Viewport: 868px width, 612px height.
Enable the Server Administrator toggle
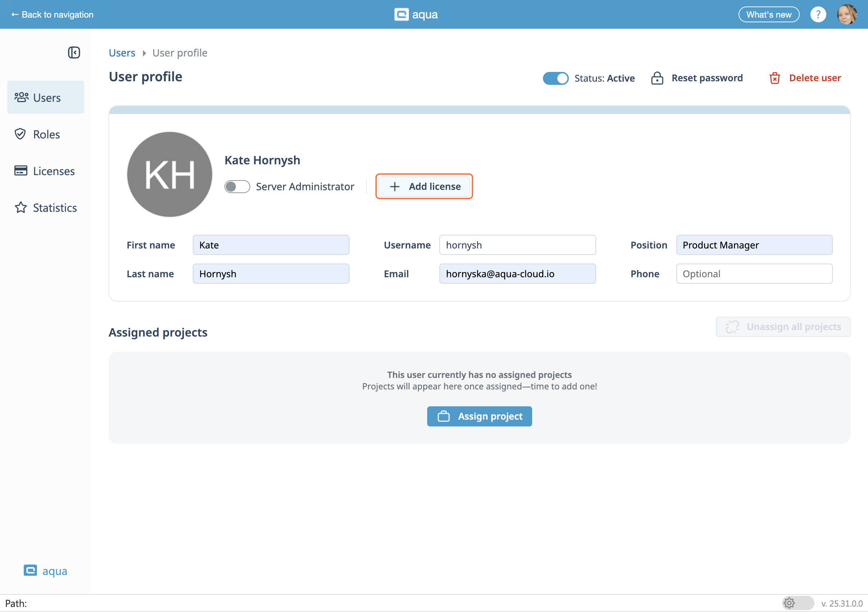237,187
